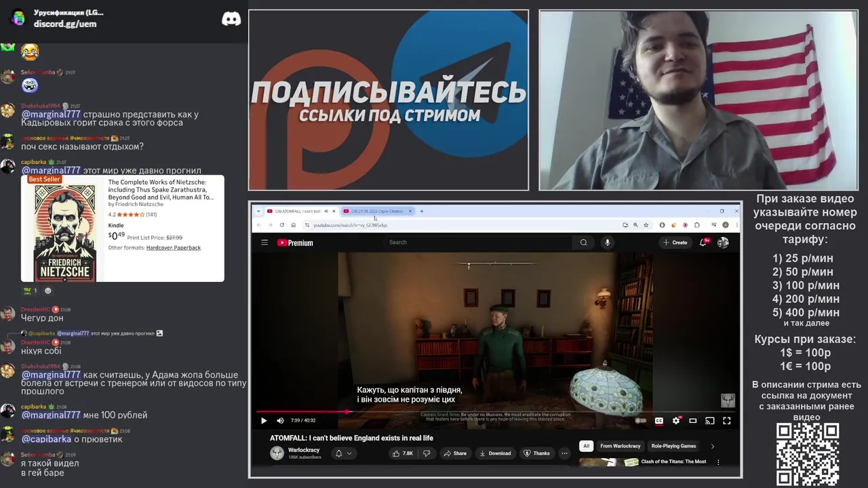Expand the subscription notification bell dropdown
The width and height of the screenshot is (868, 488).
[343, 453]
